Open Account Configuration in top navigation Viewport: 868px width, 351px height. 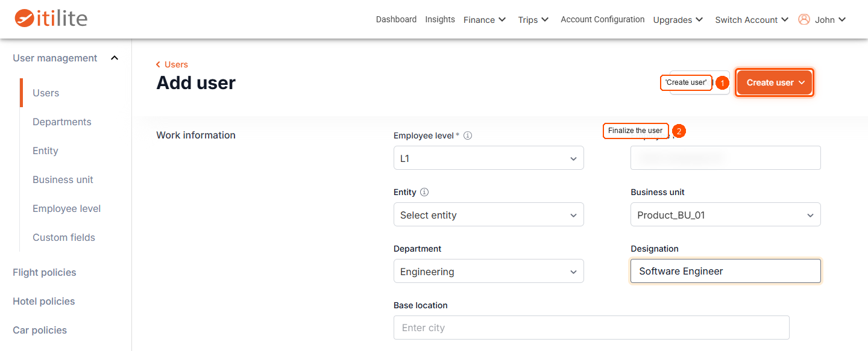(603, 19)
